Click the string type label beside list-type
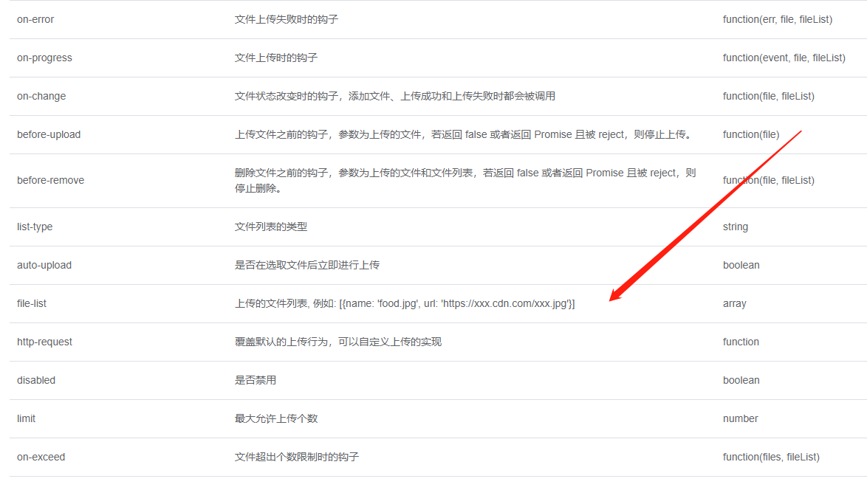 (x=735, y=227)
